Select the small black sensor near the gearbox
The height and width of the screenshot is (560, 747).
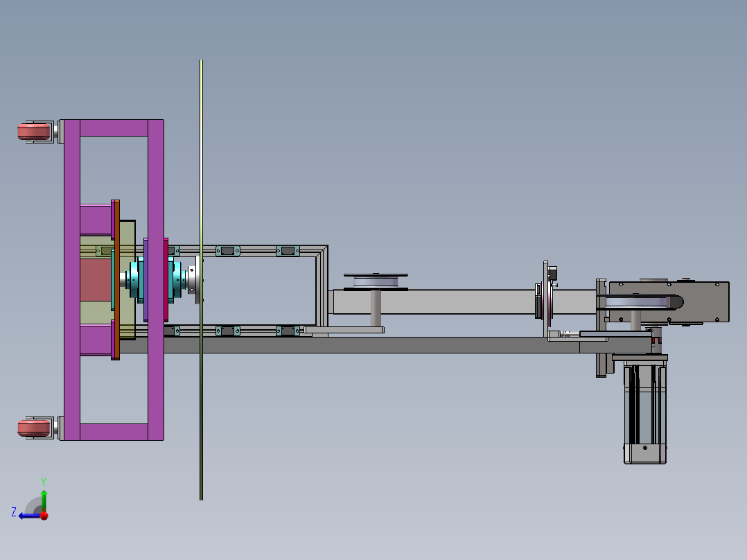tap(553, 274)
